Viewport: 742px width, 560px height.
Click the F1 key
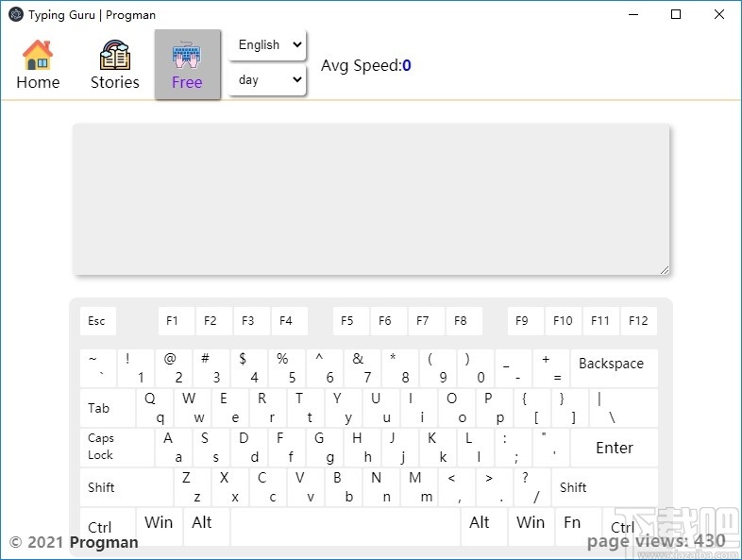coord(176,321)
